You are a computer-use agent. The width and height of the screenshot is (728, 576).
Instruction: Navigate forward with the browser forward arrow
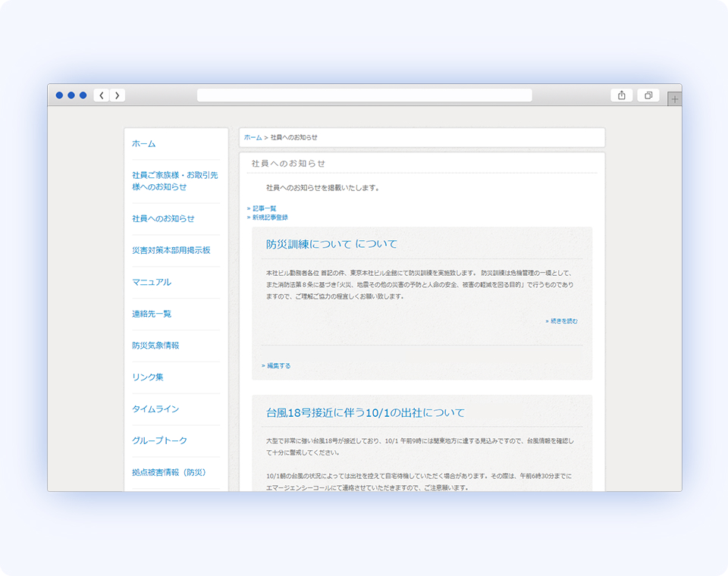[x=118, y=95]
